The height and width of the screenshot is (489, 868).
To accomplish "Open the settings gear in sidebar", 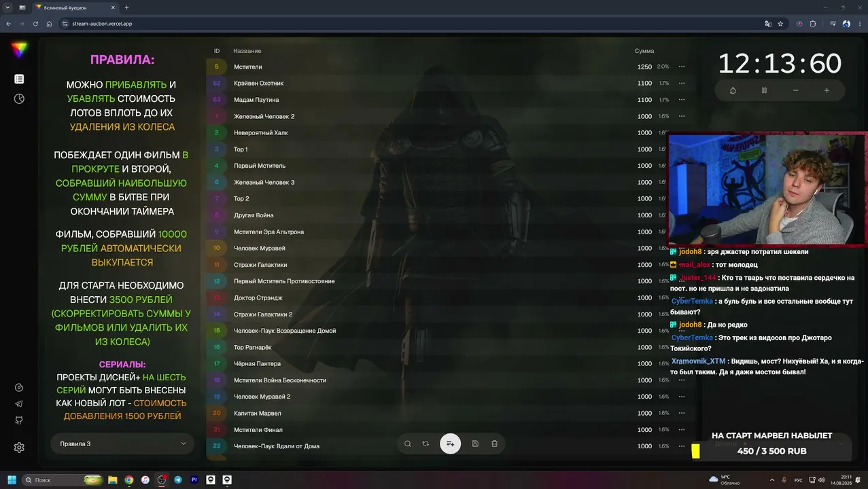I will tap(19, 448).
